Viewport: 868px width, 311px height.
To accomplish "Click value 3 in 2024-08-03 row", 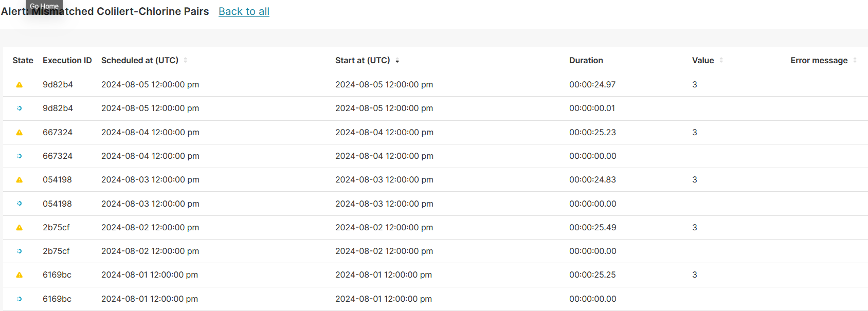I will tap(695, 179).
